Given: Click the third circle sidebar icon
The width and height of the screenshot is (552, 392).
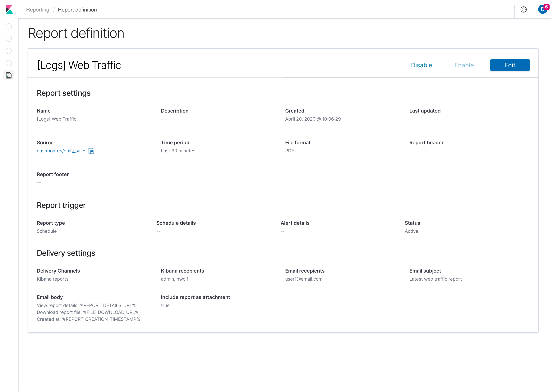Looking at the screenshot, I should (9, 51).
